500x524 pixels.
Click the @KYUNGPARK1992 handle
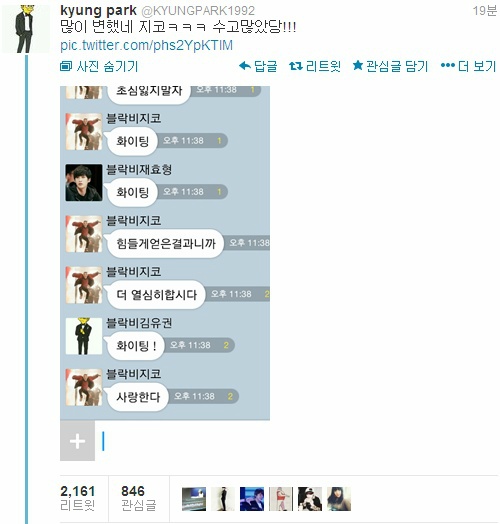click(198, 11)
